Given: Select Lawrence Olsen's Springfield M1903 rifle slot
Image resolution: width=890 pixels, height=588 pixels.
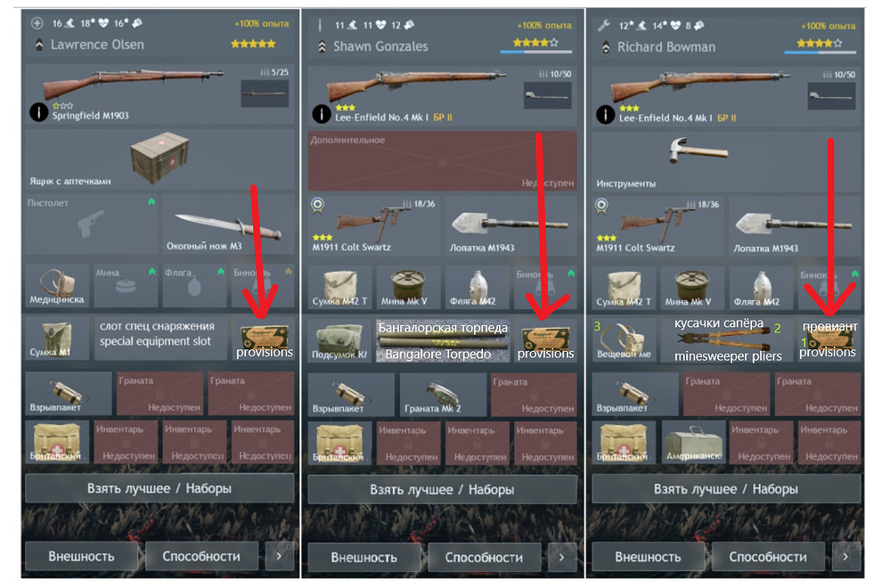Looking at the screenshot, I should [x=159, y=94].
